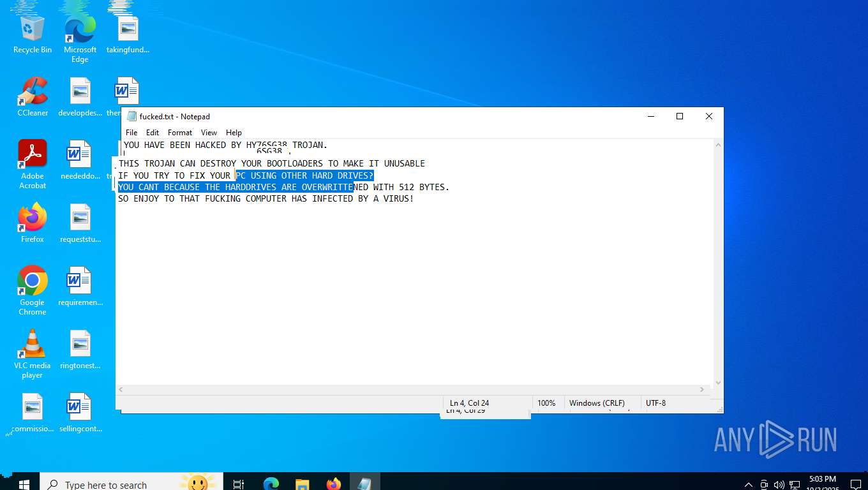Minimize the Notepad window
This screenshot has width=868, height=490.
tap(651, 116)
